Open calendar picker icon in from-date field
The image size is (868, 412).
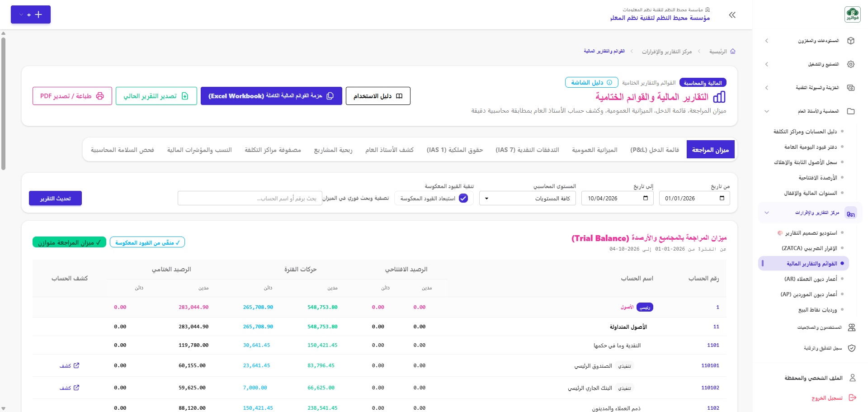coord(722,198)
